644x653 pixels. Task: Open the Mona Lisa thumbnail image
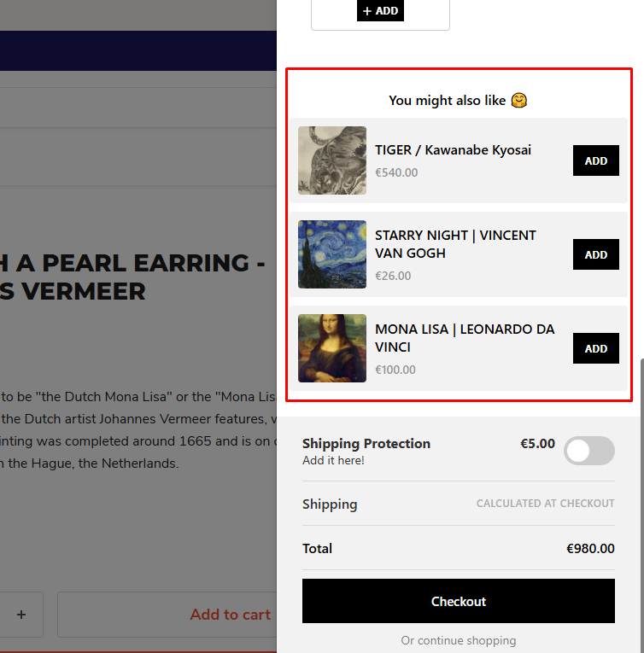click(332, 348)
